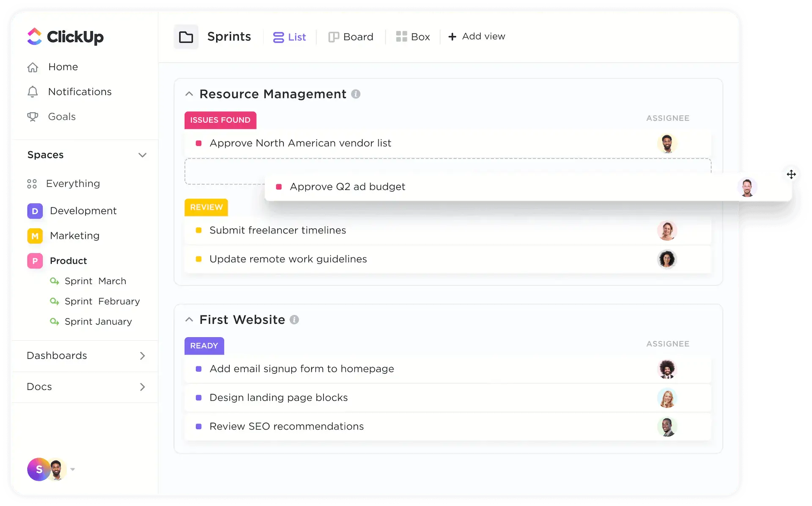Image resolution: width=812 pixels, height=506 pixels.
Task: Click the Home icon in sidebar
Action: tap(33, 66)
